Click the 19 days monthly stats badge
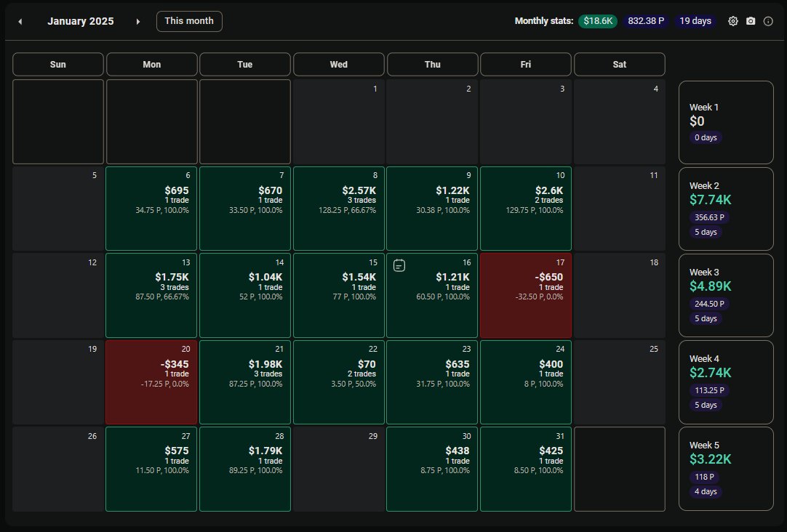Viewport: 787px width, 532px height. 695,21
